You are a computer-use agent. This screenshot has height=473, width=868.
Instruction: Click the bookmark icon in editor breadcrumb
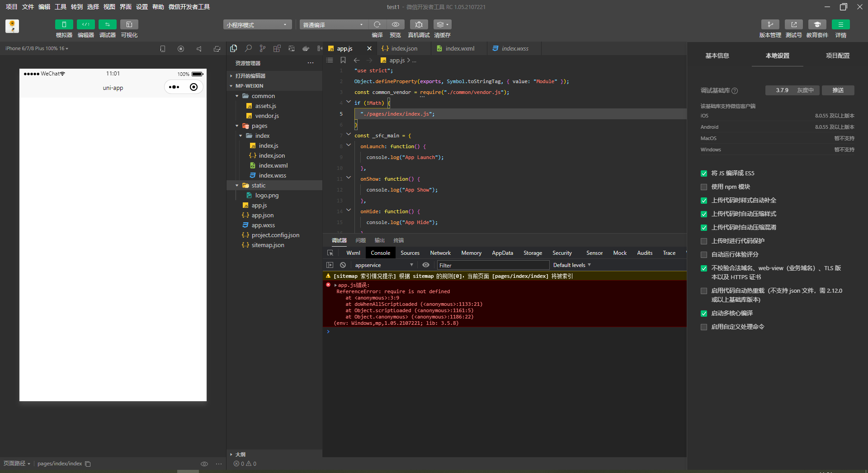click(343, 60)
